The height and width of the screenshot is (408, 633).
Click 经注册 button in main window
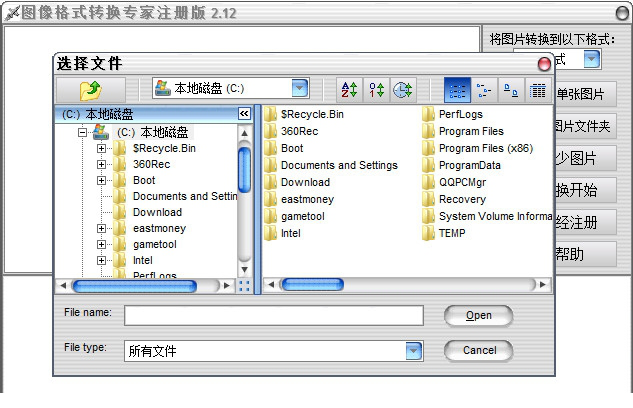pyautogui.click(x=585, y=222)
